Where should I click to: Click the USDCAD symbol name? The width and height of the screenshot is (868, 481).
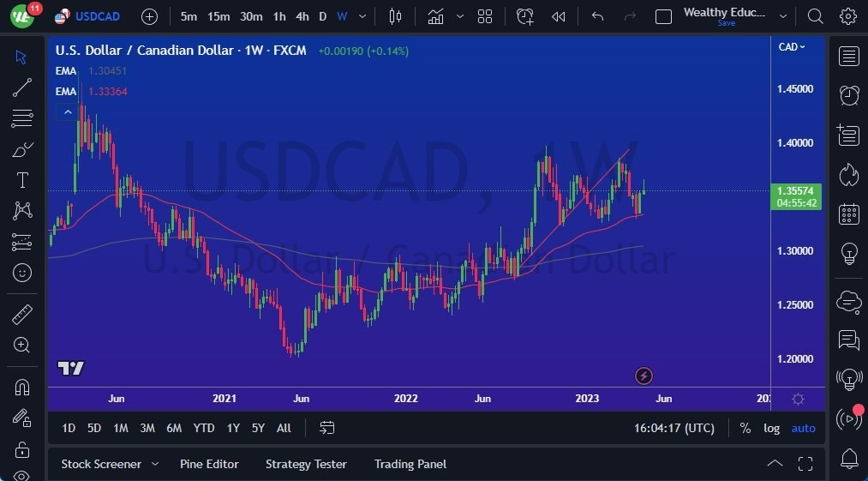(98, 16)
